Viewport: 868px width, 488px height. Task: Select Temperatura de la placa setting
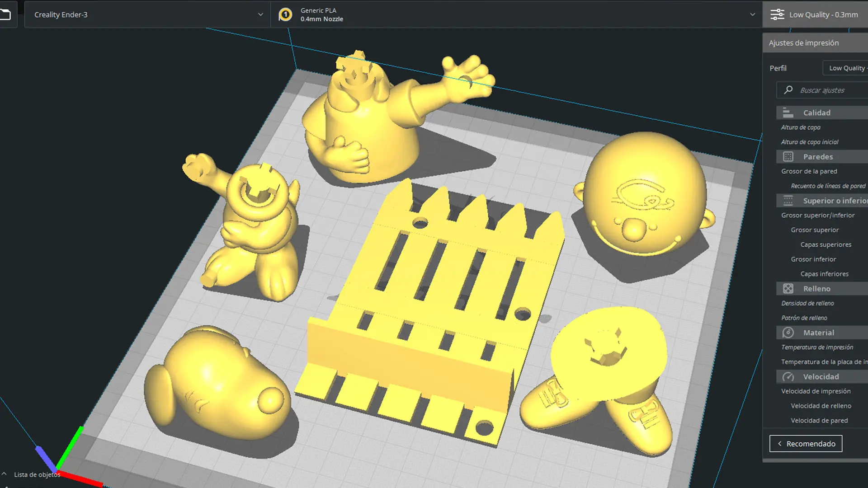(824, 362)
